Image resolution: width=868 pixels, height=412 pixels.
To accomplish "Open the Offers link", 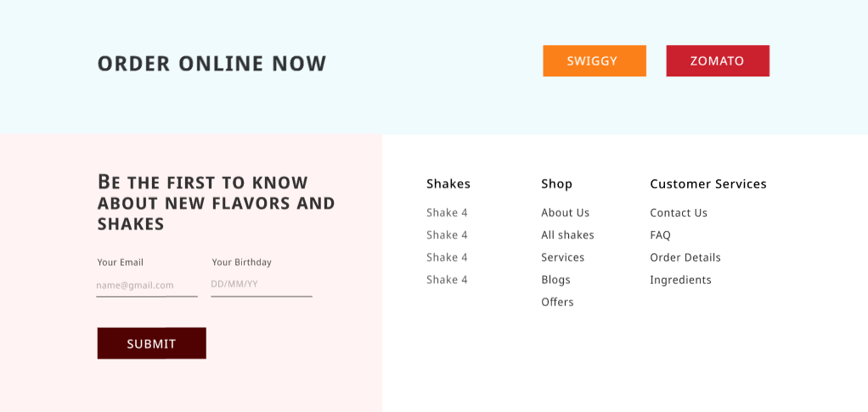I will tap(557, 302).
